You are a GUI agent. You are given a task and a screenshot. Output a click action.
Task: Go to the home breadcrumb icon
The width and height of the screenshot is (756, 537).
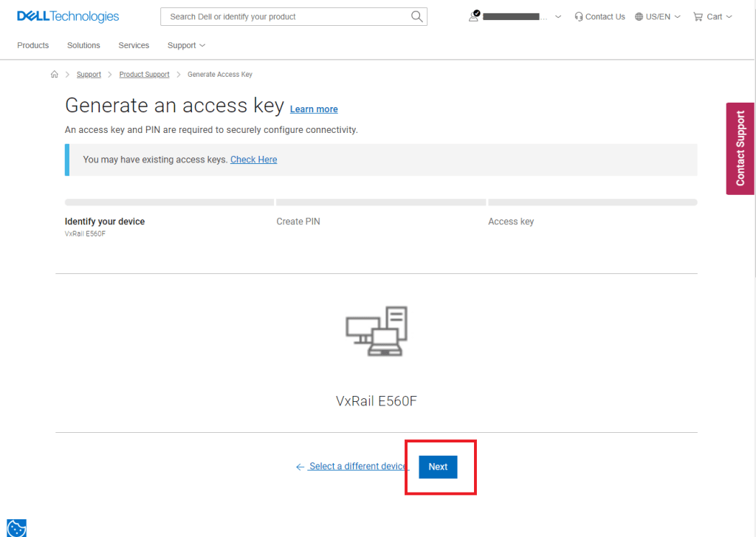click(x=55, y=75)
